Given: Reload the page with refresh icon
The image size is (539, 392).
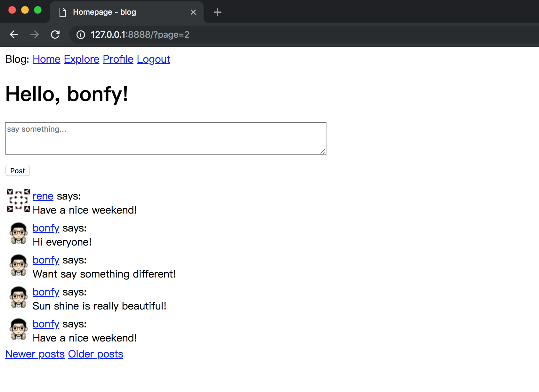Looking at the screenshot, I should (55, 35).
